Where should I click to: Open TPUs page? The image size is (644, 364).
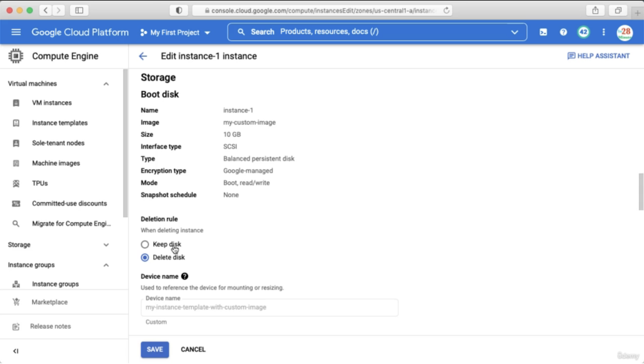point(40,183)
